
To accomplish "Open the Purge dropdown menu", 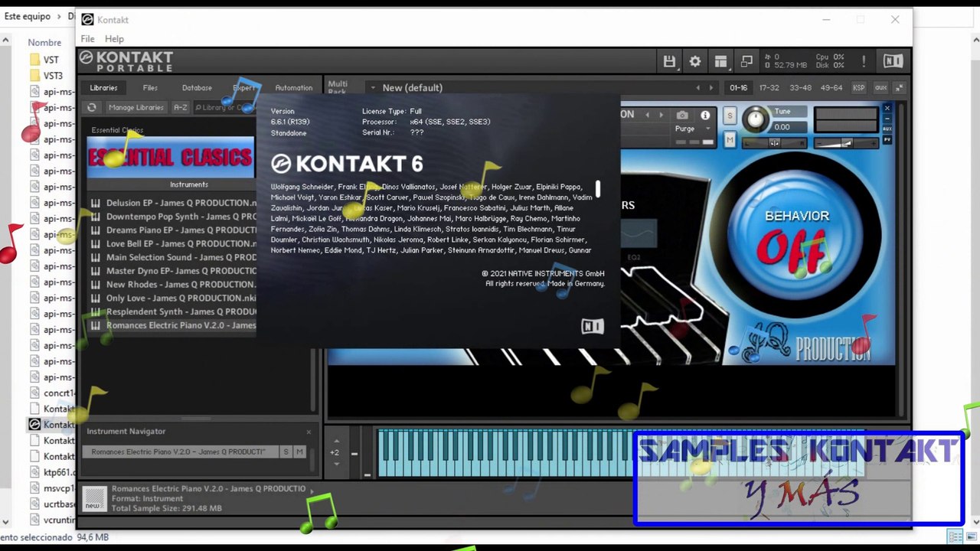I will click(694, 129).
